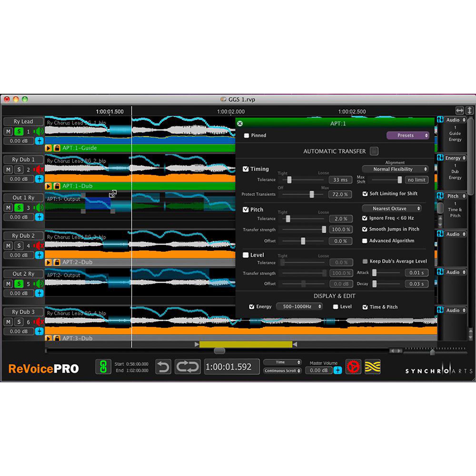This screenshot has width=476, height=476.
Task: Open the Presets dropdown
Action: pos(408,135)
